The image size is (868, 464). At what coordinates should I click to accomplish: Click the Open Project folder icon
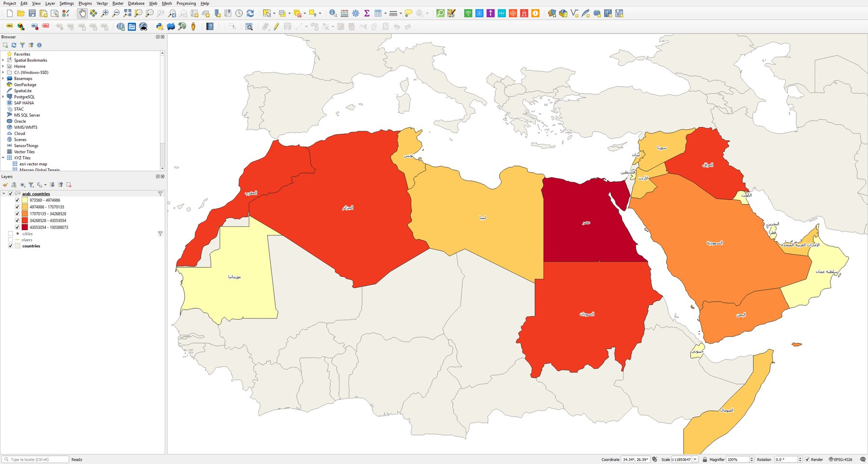click(21, 14)
